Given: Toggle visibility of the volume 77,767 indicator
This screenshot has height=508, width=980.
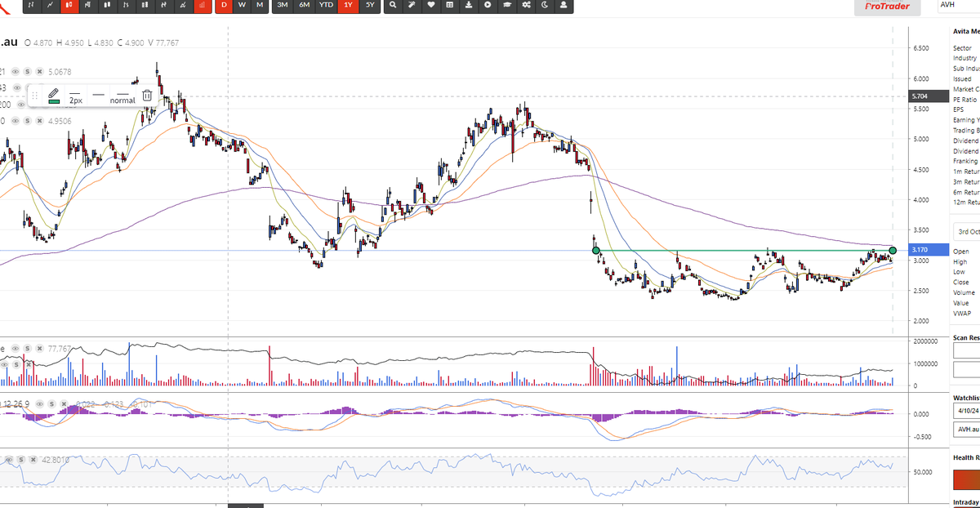Looking at the screenshot, I should [x=16, y=348].
